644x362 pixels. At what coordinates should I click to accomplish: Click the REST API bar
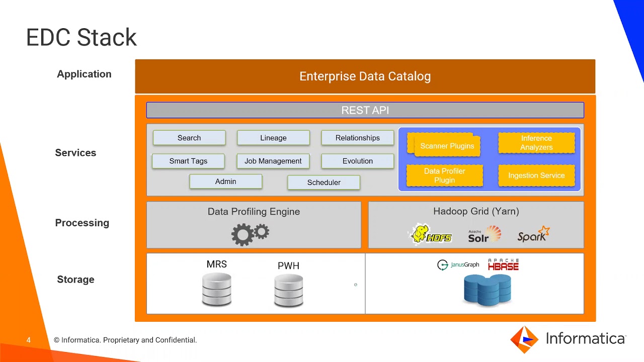click(365, 111)
